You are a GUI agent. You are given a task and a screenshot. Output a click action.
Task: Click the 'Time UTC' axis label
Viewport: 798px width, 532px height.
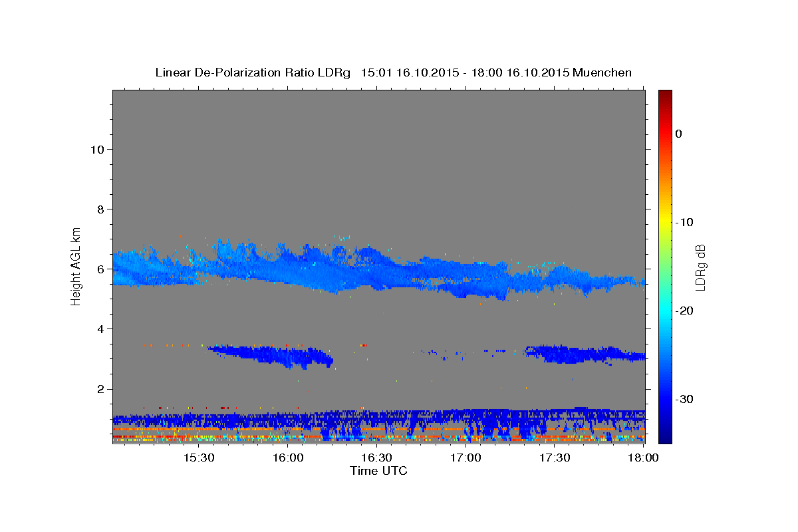click(x=378, y=471)
